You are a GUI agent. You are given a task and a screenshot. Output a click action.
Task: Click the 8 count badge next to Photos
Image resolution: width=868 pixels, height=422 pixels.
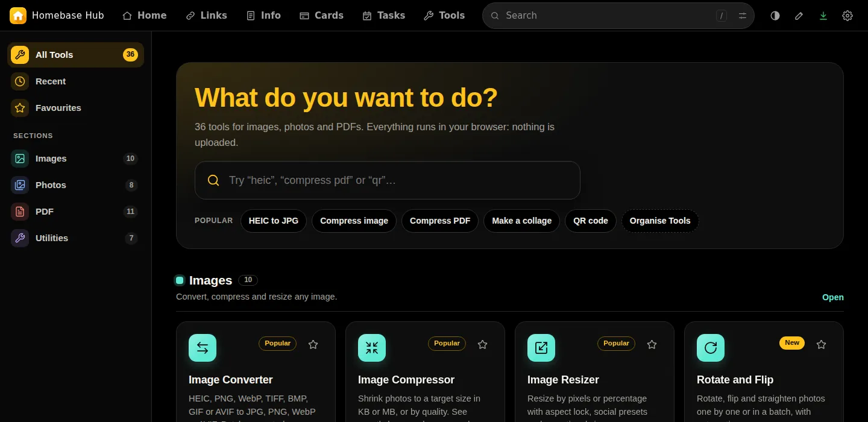pos(131,185)
